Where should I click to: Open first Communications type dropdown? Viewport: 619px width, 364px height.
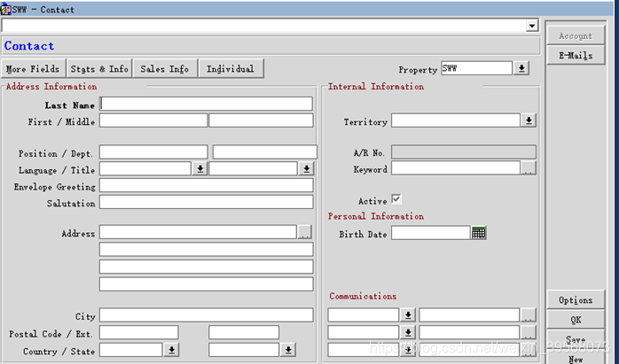click(408, 315)
